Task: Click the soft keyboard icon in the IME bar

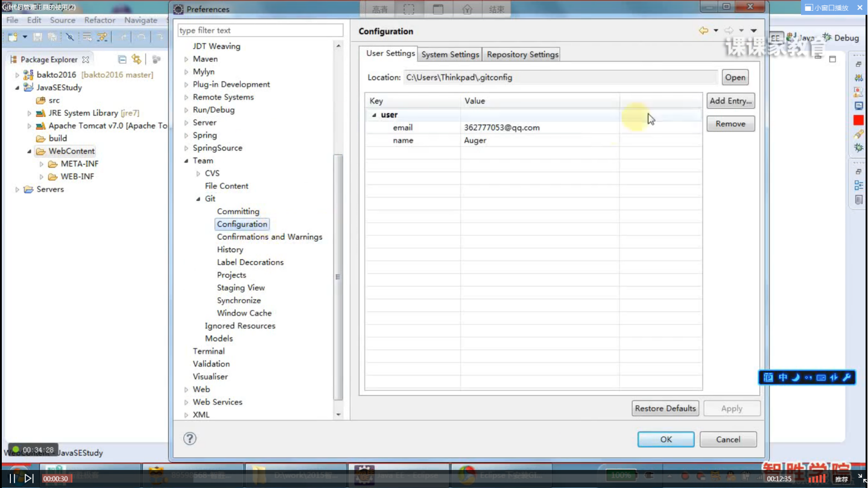Action: coord(821,378)
